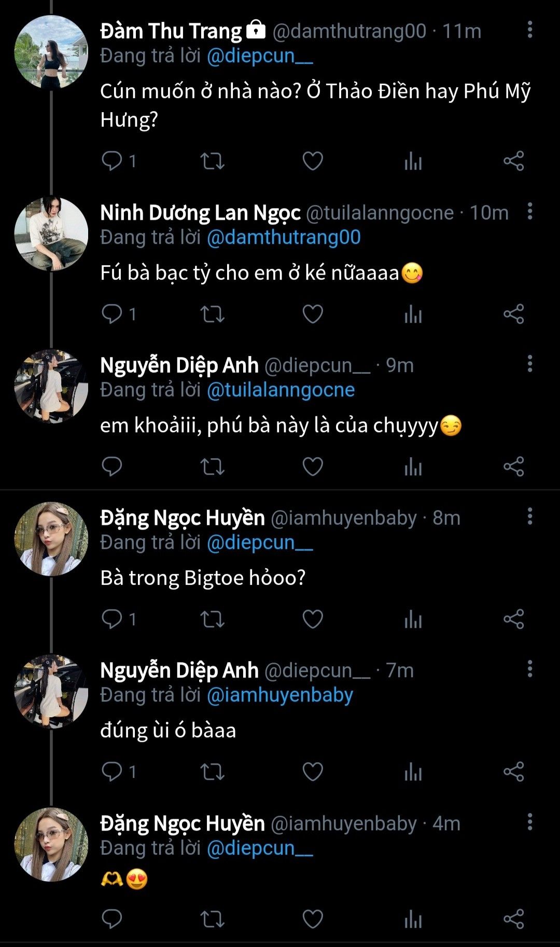Image resolution: width=560 pixels, height=947 pixels.
Task: Expand options menu on 'đúng ùi ó bàaa' tweet
Action: click(x=529, y=669)
